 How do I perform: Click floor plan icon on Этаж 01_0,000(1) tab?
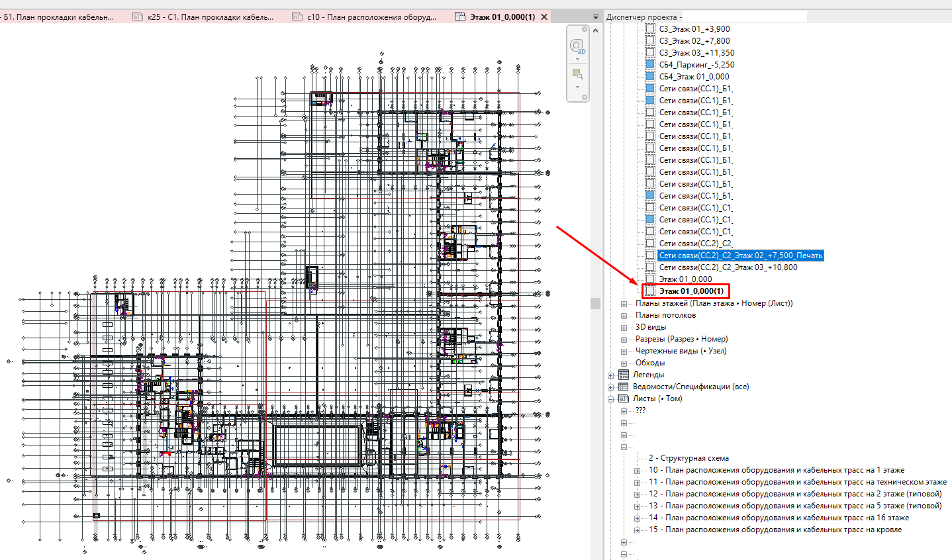(x=460, y=17)
